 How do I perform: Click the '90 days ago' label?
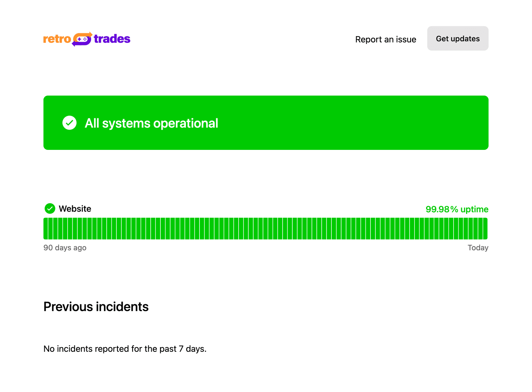point(65,248)
